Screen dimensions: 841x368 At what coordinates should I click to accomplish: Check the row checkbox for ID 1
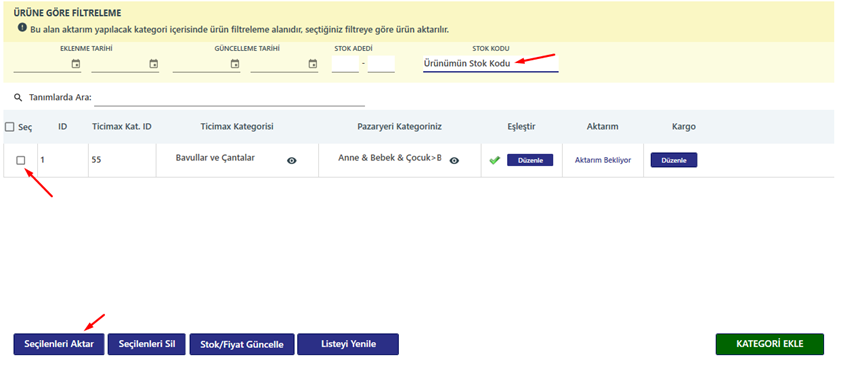20,160
